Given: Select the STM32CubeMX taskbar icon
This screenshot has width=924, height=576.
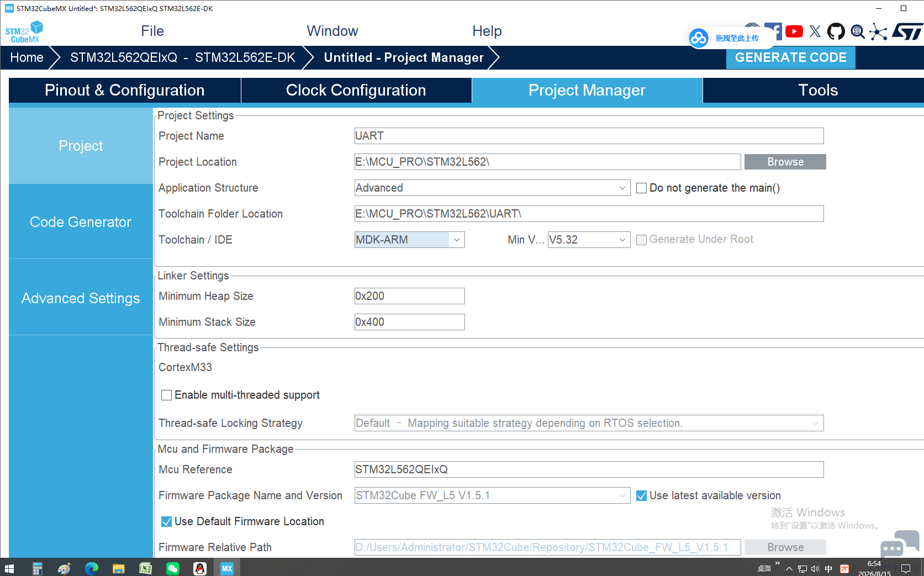Looking at the screenshot, I should [x=227, y=568].
